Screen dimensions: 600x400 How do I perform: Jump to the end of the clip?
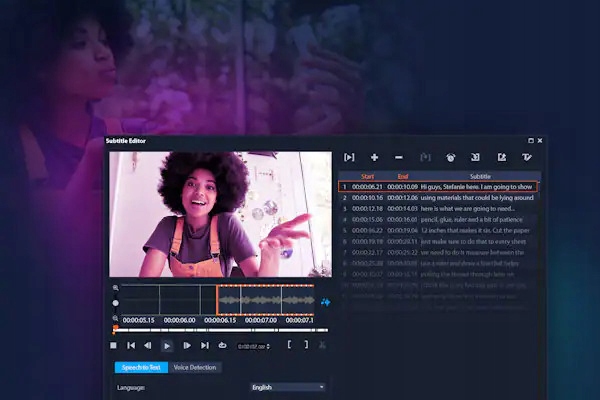tap(204, 345)
